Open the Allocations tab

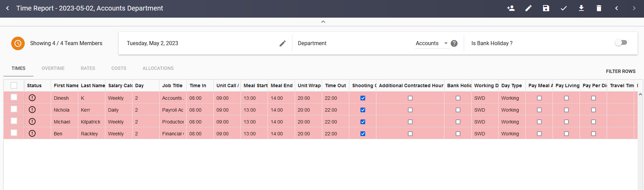tap(158, 68)
